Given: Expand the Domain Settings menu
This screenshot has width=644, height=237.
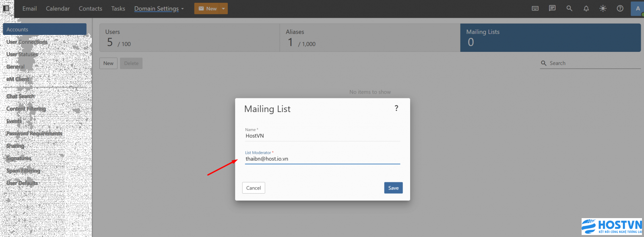Looking at the screenshot, I should tap(159, 8).
